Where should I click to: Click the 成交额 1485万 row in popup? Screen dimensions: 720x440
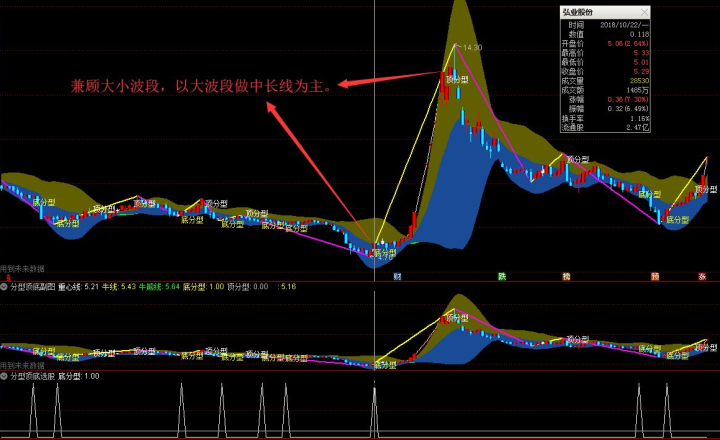605,90
